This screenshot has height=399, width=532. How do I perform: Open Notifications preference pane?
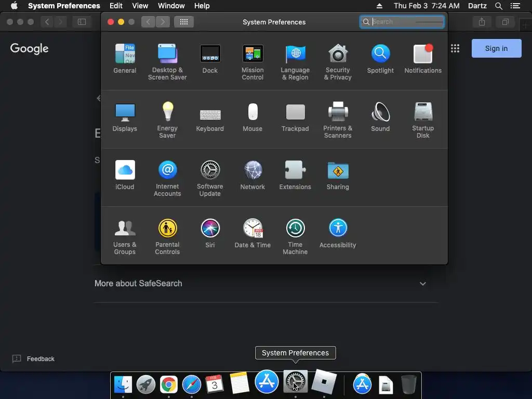[423, 58]
